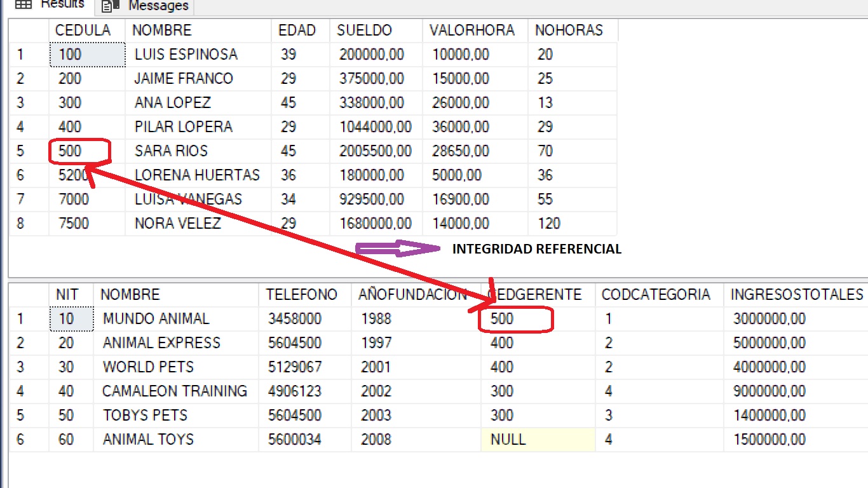Select row header 8 in employees grid
Screen dimensions: 868x488
click(29, 224)
